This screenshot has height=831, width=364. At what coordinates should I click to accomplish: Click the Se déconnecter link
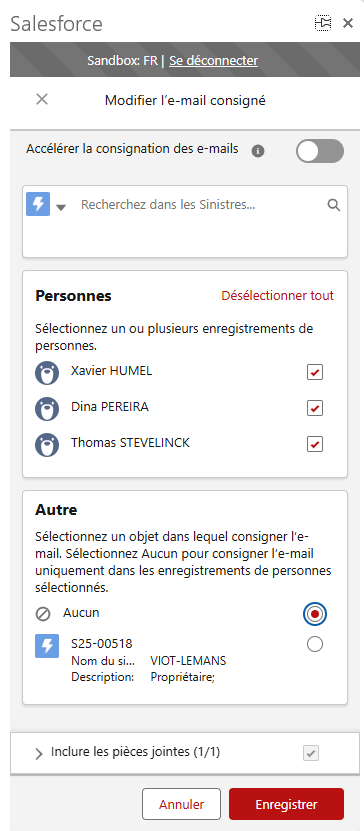pyautogui.click(x=214, y=60)
